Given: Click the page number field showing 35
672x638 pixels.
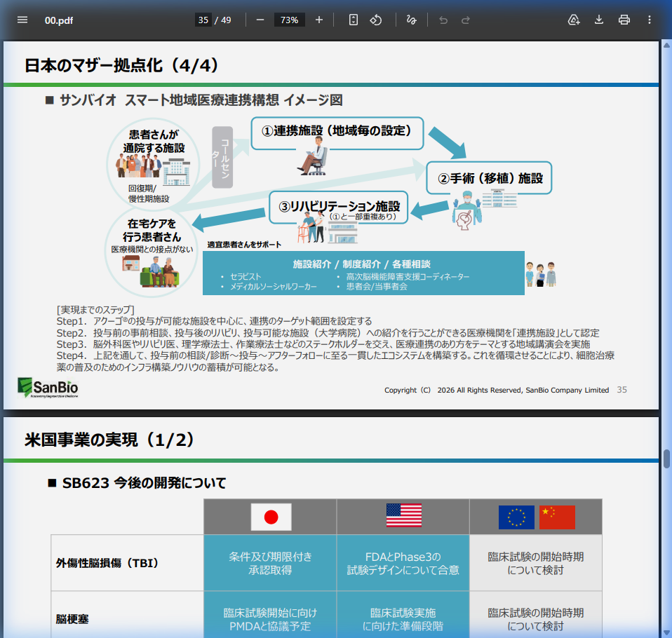Looking at the screenshot, I should (x=203, y=20).
